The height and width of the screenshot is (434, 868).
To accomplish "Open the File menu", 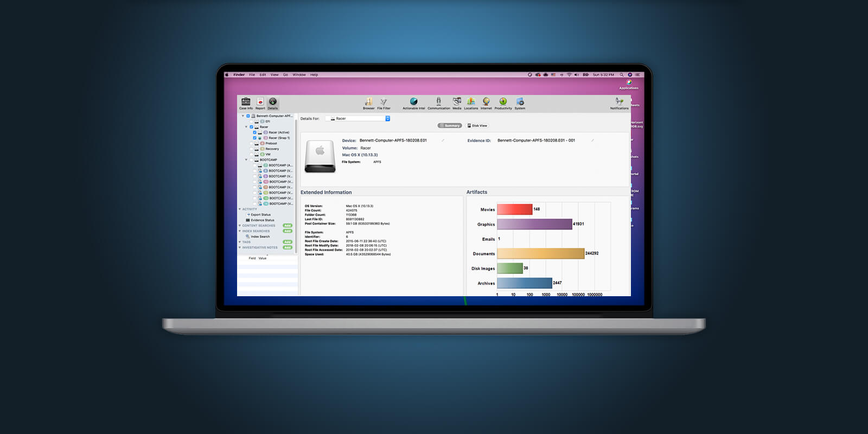I will point(252,75).
